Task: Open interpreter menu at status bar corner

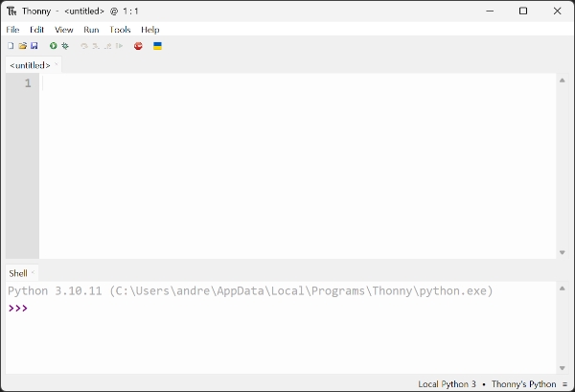Action: [565, 384]
